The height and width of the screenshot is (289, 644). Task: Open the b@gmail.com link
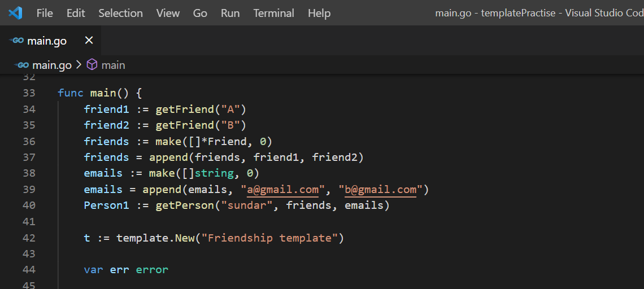point(380,190)
